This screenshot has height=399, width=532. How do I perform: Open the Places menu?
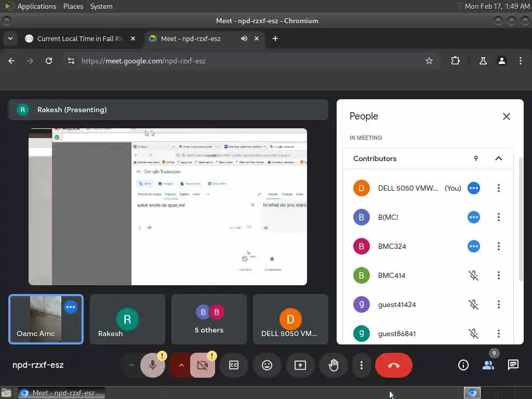[73, 6]
